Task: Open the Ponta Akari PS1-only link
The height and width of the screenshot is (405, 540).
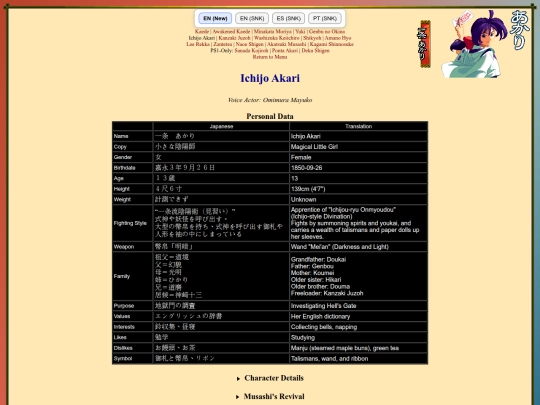Action: tap(285, 51)
